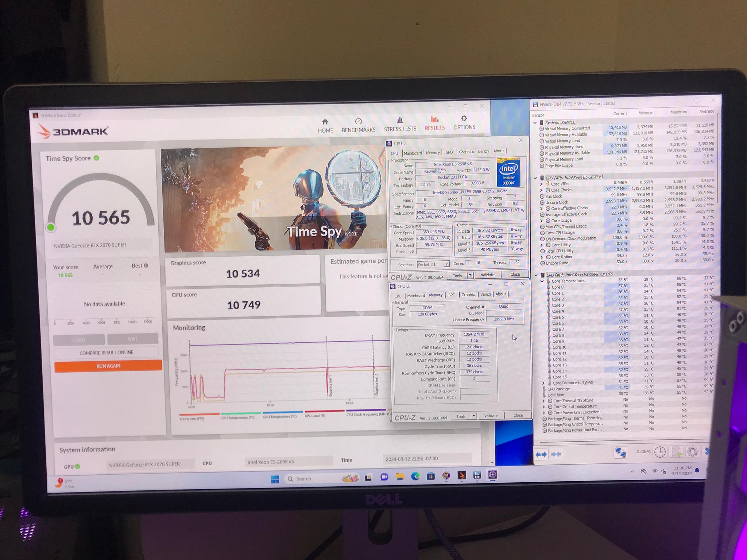747x560 pixels.
Task: Expand the Core Usage row
Action: tap(542, 221)
